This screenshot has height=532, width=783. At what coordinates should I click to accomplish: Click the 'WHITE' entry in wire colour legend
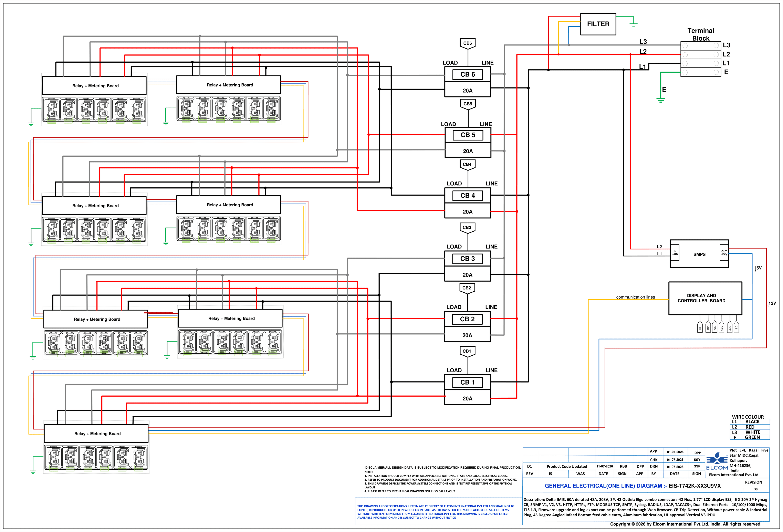point(753,432)
